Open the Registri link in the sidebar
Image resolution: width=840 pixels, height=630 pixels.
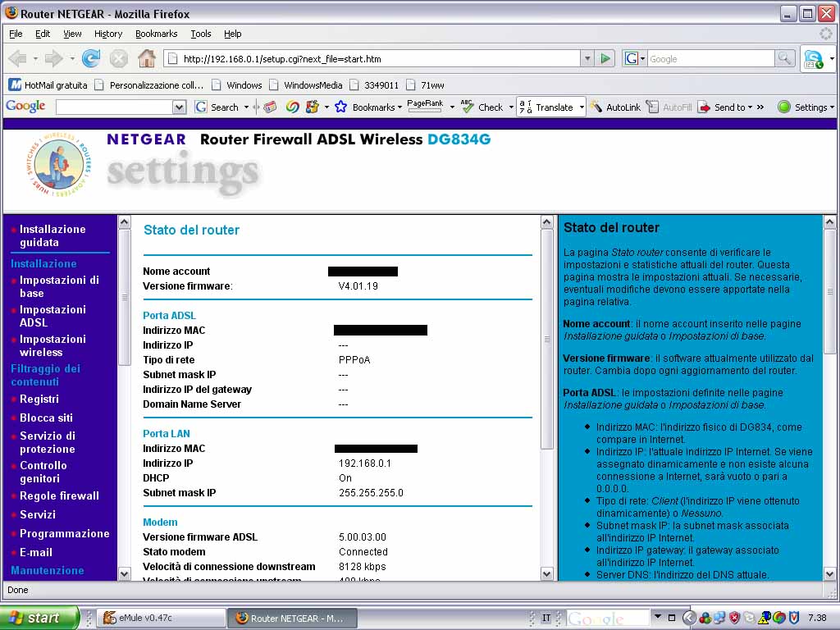[x=39, y=399]
